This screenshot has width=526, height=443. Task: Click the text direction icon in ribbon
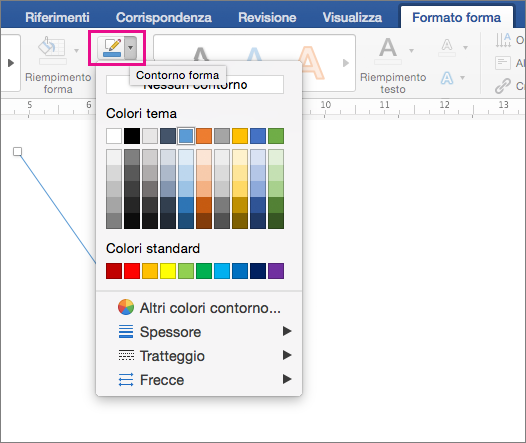[x=503, y=40]
